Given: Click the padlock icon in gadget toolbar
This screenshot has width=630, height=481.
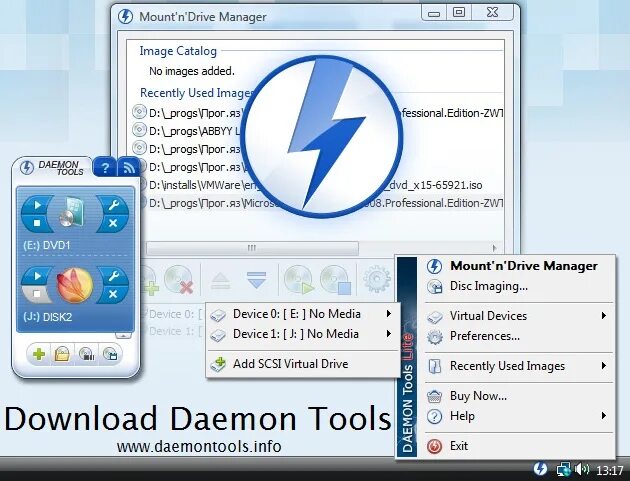Looking at the screenshot, I should (62, 354).
